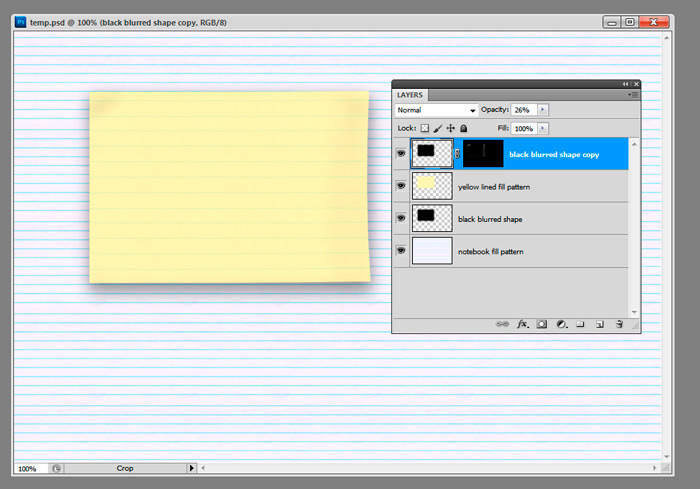This screenshot has width=700, height=489.
Task: Click the link layers icon
Action: (502, 324)
